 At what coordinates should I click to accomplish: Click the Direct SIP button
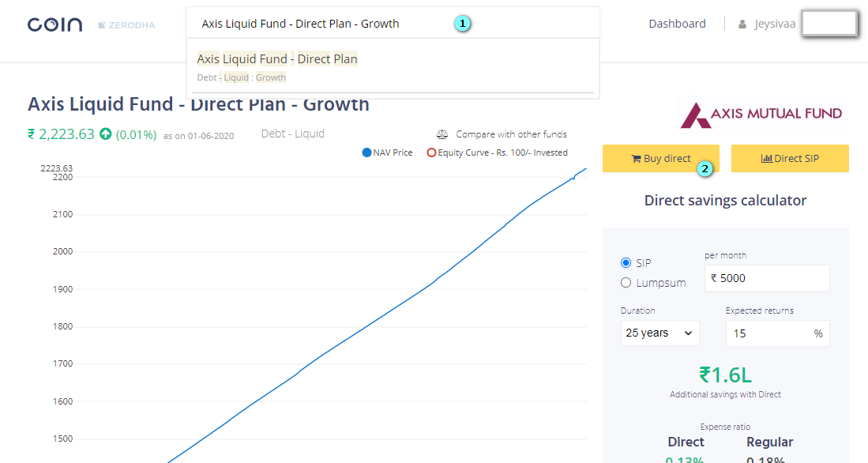click(790, 158)
